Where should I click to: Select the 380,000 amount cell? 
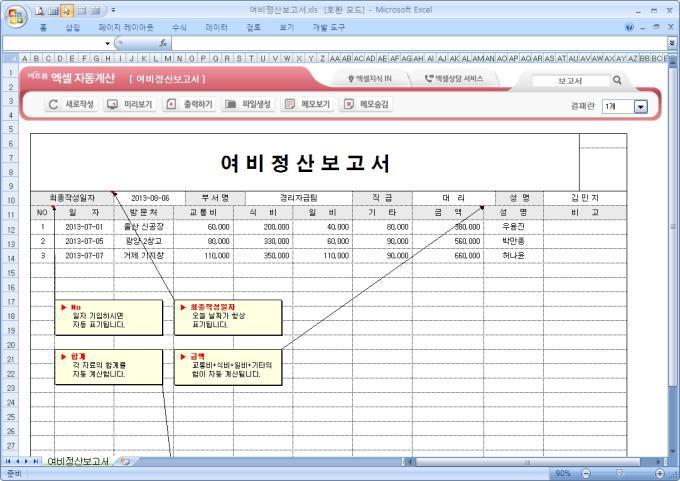[x=448, y=226]
